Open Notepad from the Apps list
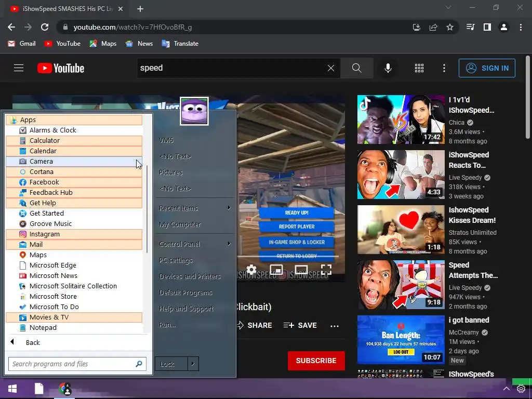The width and height of the screenshot is (532, 399). (x=74, y=328)
